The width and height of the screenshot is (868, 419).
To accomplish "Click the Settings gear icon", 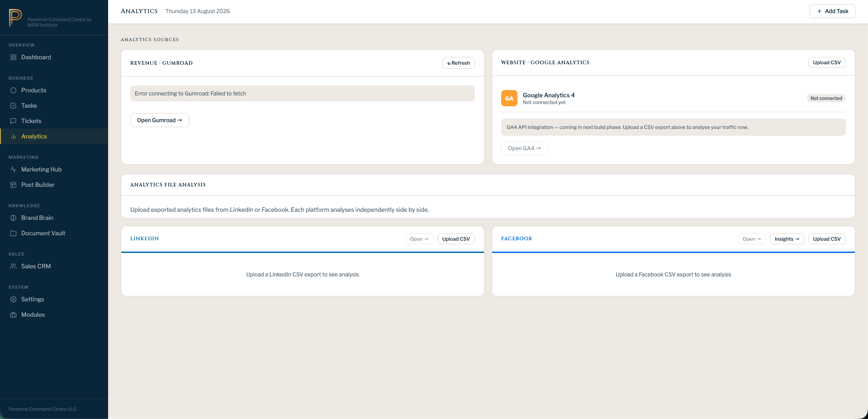I will coord(14,300).
